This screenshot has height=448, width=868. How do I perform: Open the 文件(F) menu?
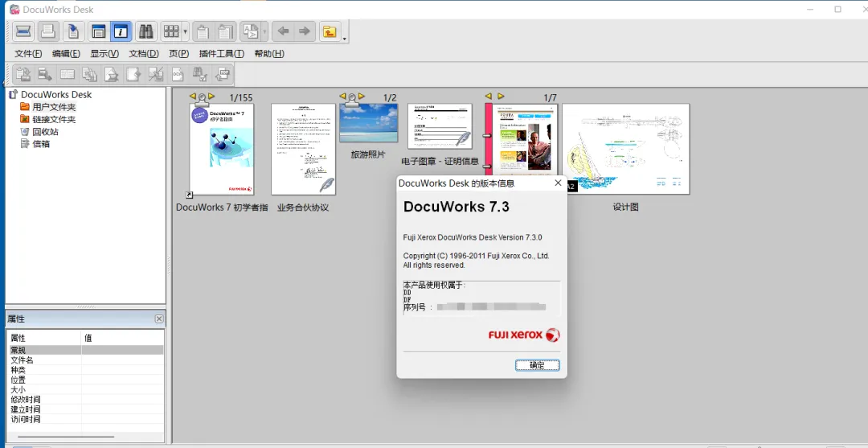(x=28, y=54)
